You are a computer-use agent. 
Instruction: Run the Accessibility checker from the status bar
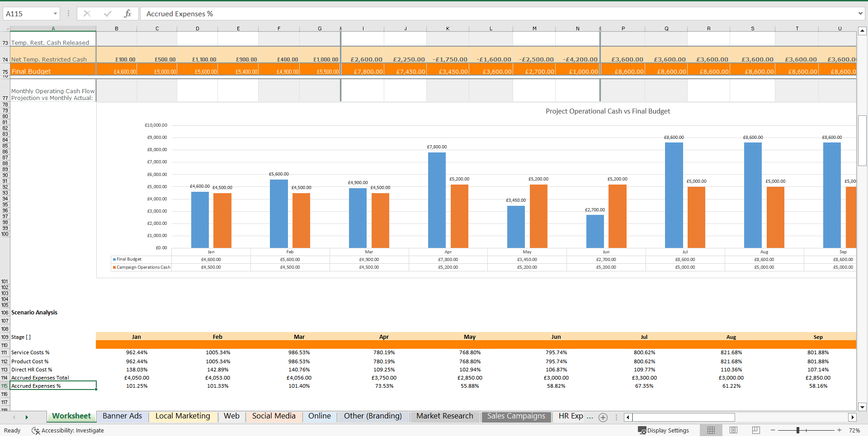pos(68,430)
